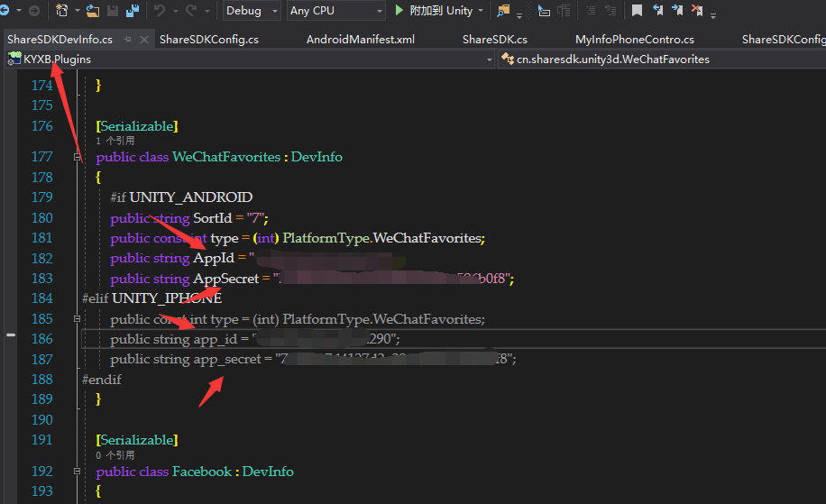Click the Redo arrow icon
This screenshot has width=826, height=504.
[193, 11]
